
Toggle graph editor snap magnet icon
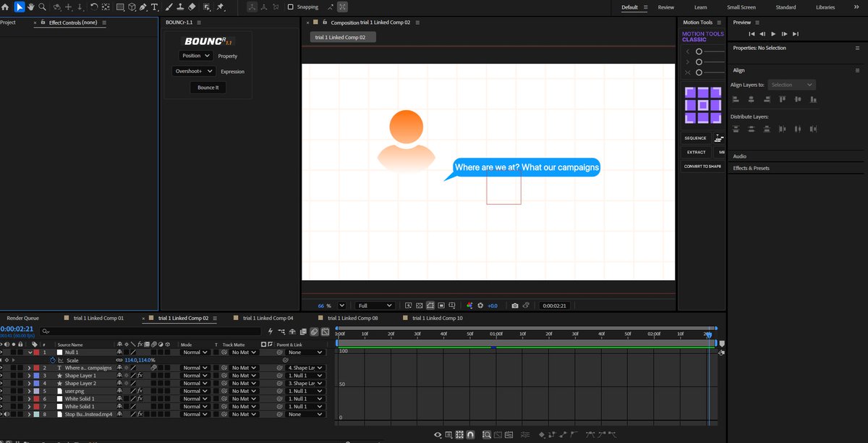[x=471, y=434]
